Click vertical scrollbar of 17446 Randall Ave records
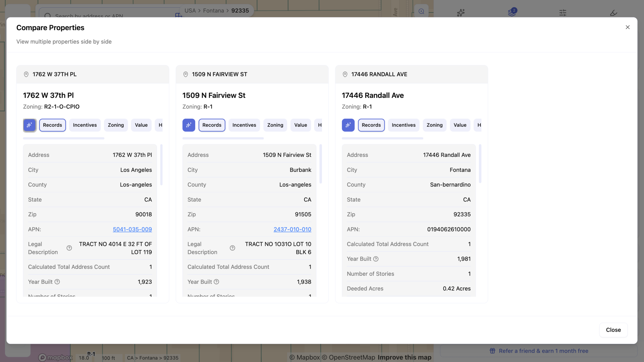Viewport: 644px width, 362px height. 480,163
